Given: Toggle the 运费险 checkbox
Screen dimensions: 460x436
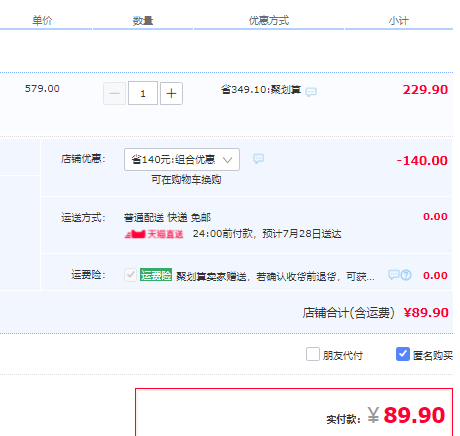Looking at the screenshot, I should pos(130,275).
